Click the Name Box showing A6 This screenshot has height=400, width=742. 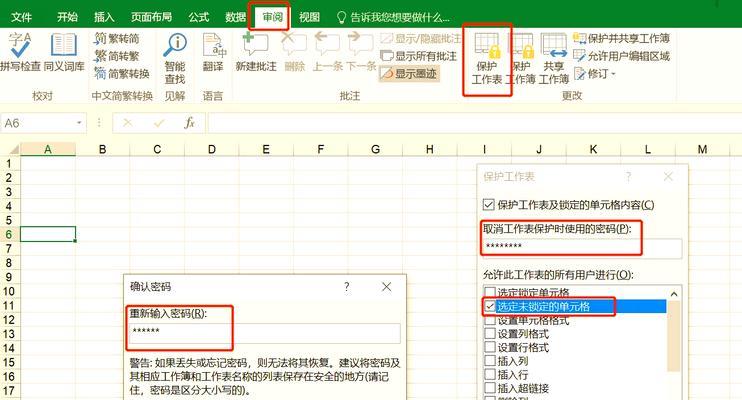click(38, 123)
